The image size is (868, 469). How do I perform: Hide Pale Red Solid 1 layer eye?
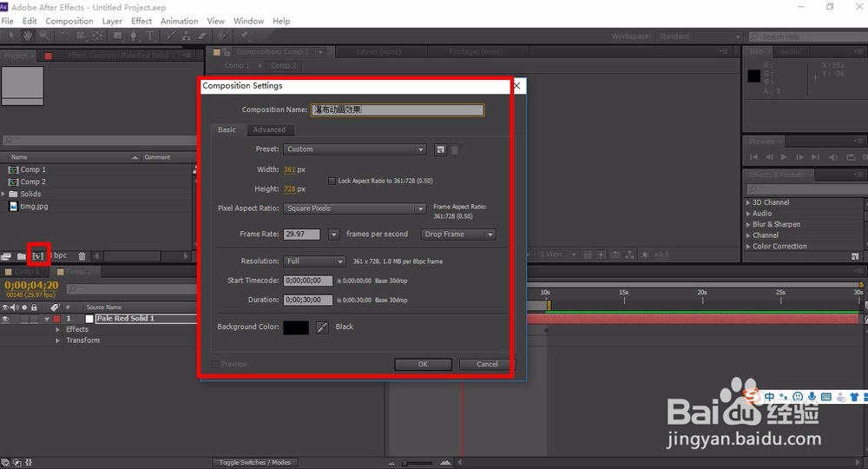5,319
